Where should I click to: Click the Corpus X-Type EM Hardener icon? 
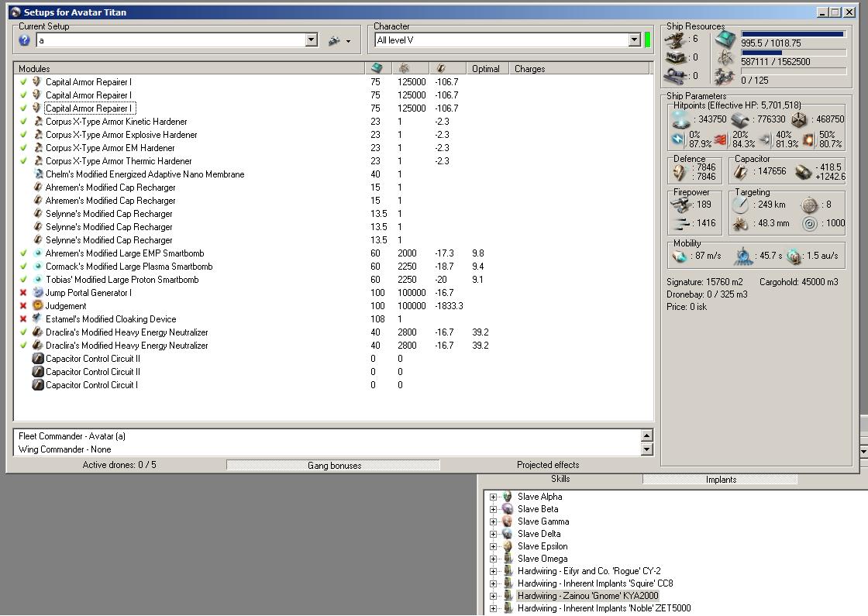[38, 148]
